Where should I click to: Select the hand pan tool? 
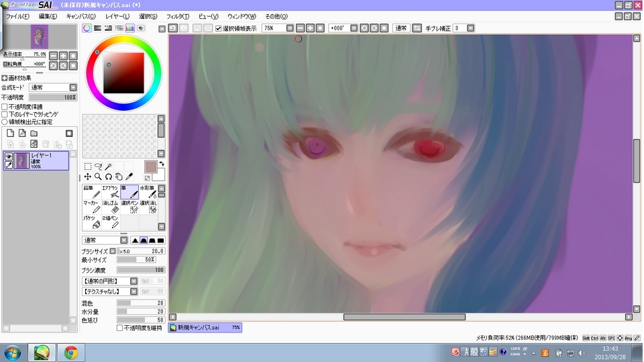[119, 177]
